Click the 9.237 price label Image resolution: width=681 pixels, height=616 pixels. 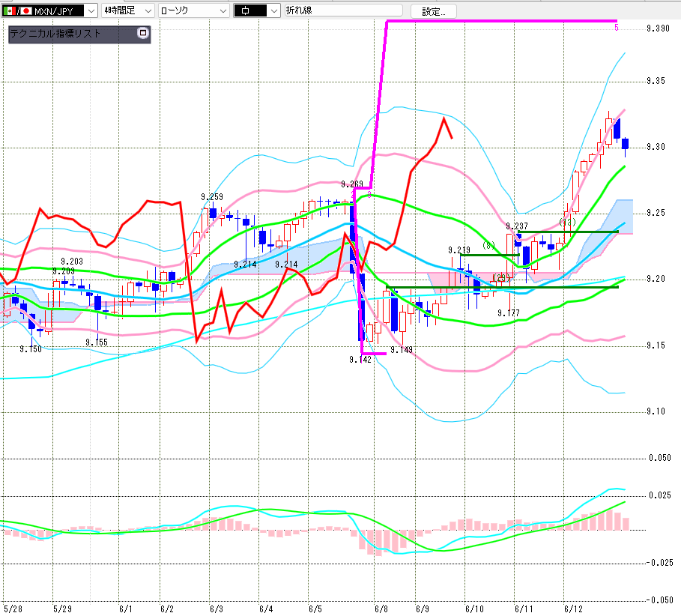517,226
